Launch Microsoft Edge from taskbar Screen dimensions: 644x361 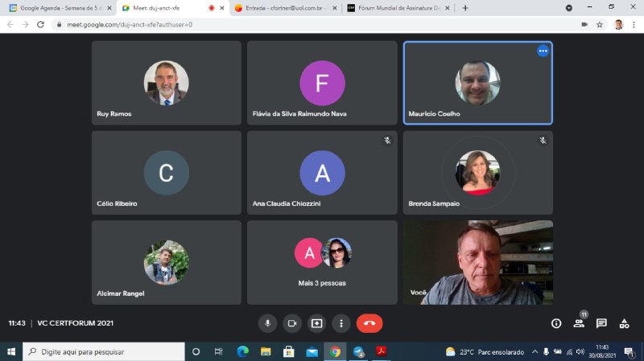[x=243, y=351]
